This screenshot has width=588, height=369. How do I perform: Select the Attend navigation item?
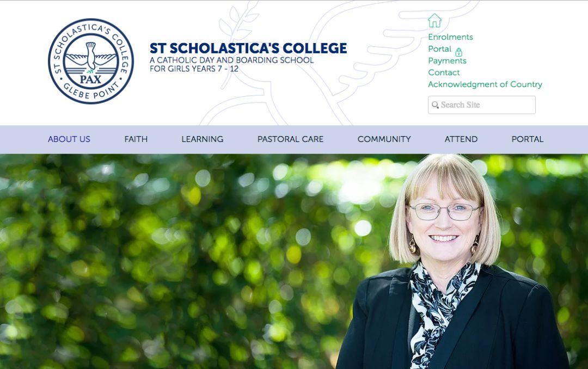461,139
